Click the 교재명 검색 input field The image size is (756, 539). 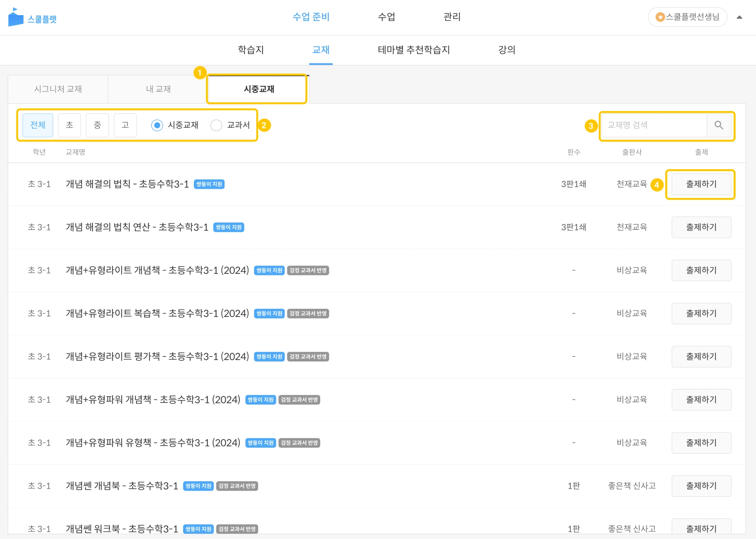point(654,125)
